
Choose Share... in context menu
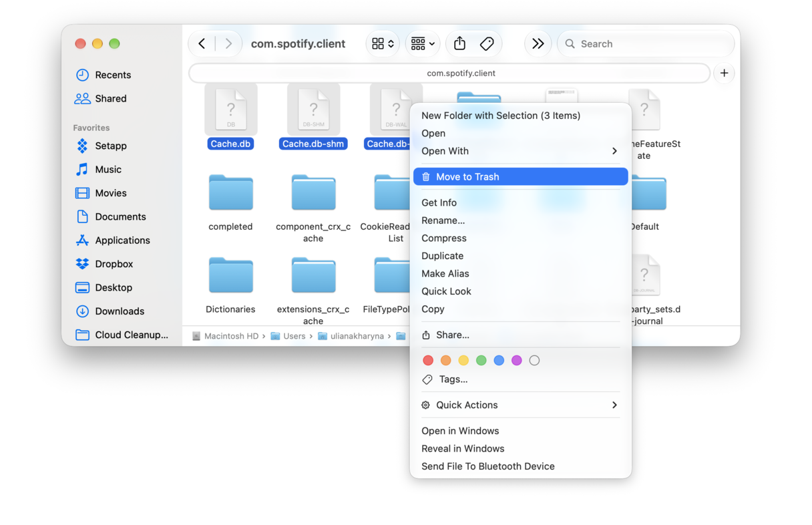coord(521,335)
